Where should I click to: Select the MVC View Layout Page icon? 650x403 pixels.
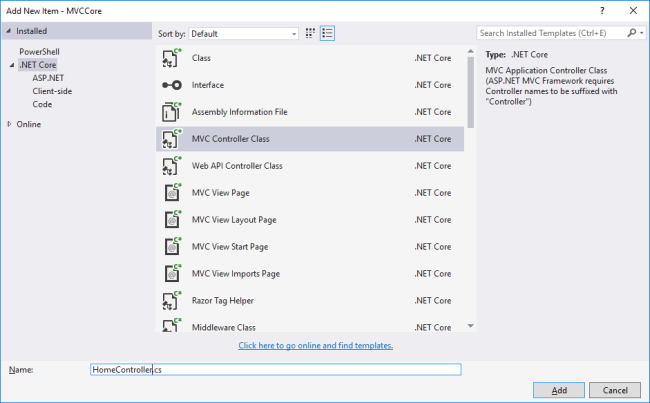pyautogui.click(x=170, y=219)
